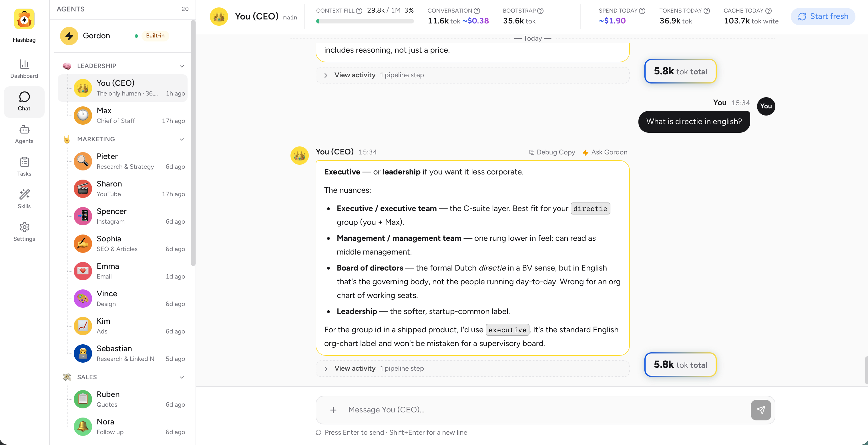Click Start fresh button
868x445 pixels.
pos(823,17)
